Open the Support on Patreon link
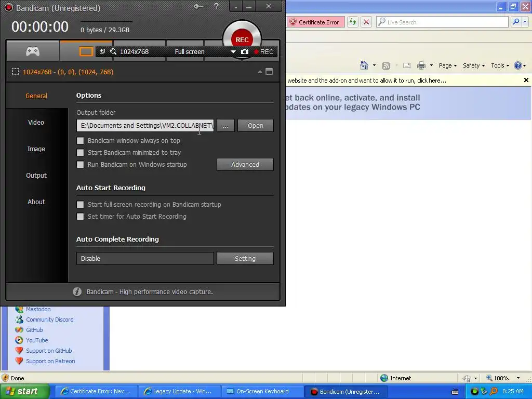Viewport: 532px width, 399px height. [50, 361]
